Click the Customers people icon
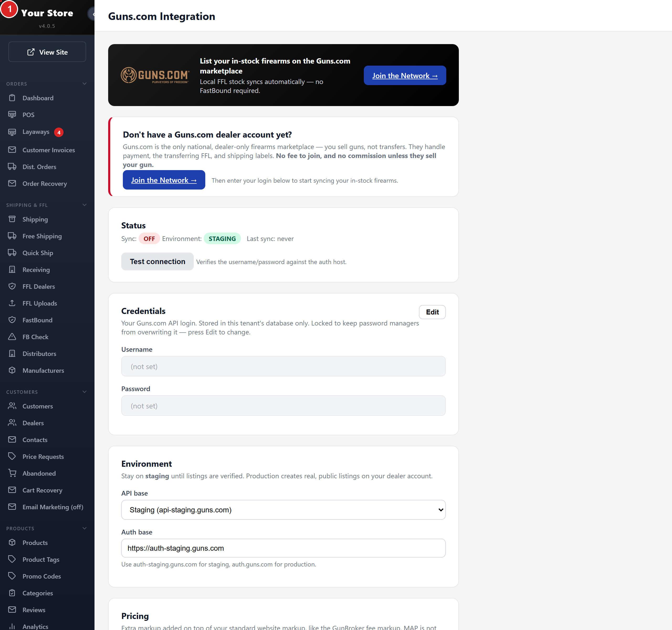The image size is (672, 630). 12,406
